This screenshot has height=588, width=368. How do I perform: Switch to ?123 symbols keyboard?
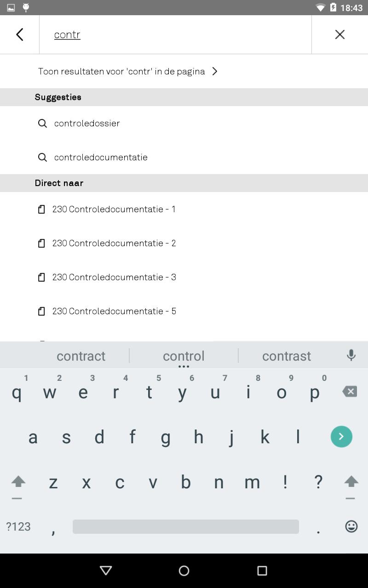18,526
